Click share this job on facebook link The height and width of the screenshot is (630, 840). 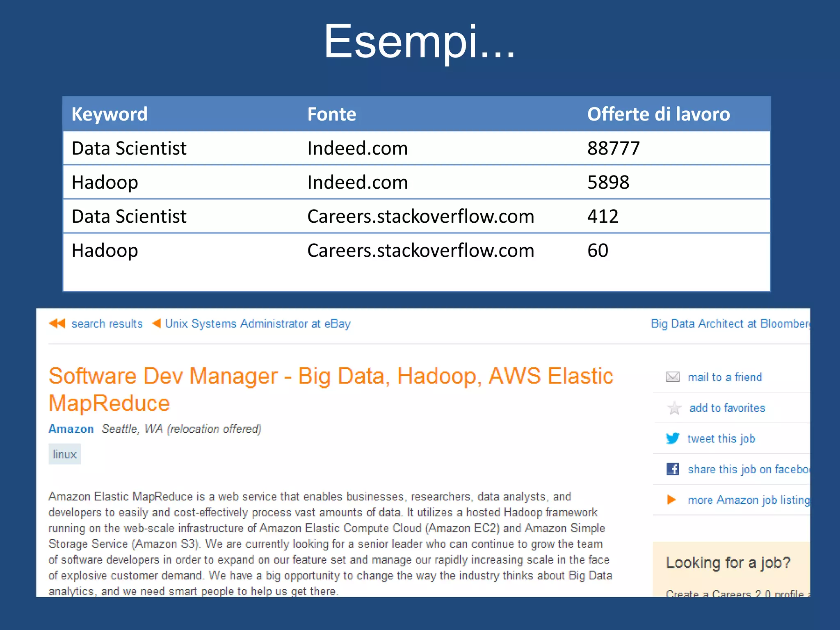click(749, 469)
